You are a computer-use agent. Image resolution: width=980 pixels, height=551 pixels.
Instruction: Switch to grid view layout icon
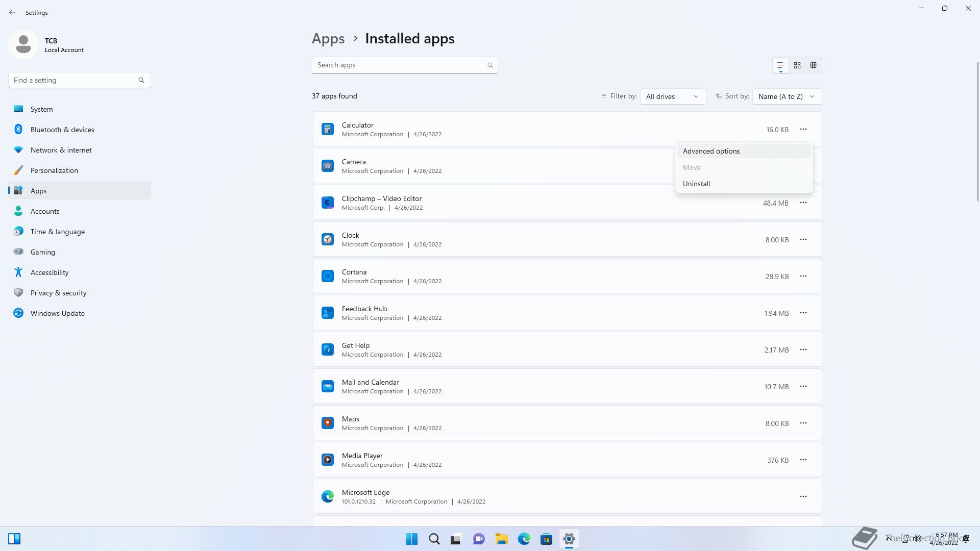point(797,65)
